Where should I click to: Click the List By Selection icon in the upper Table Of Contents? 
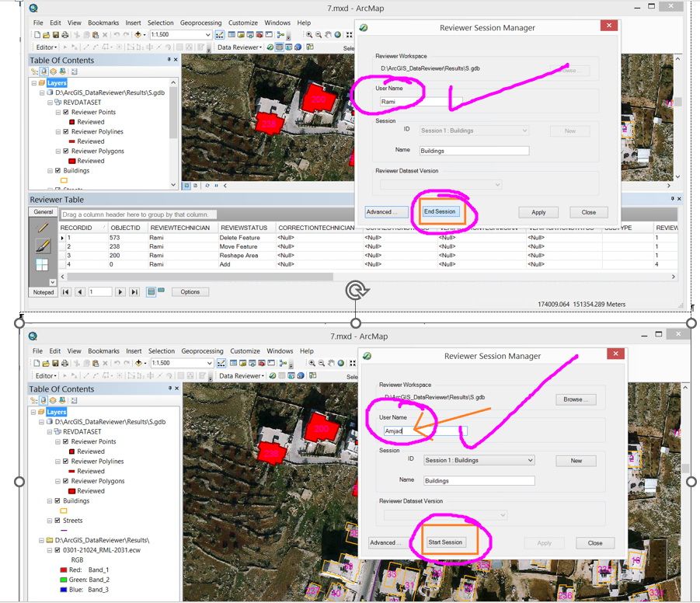pyautogui.click(x=62, y=71)
